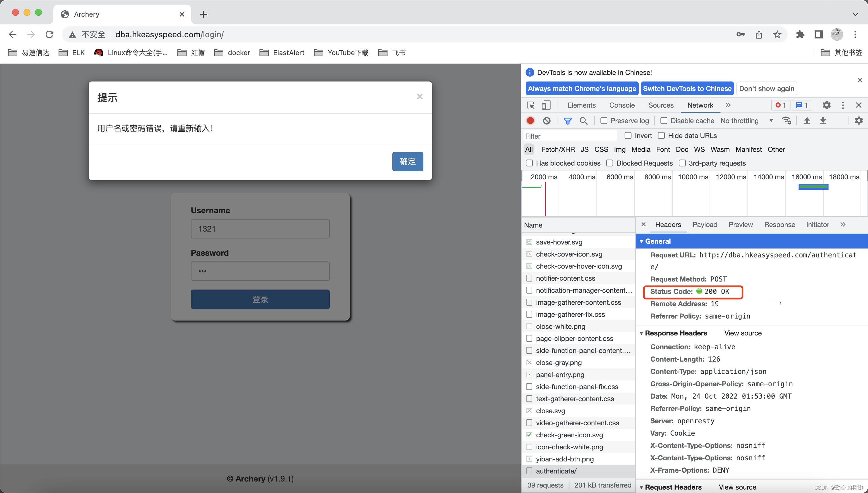Export HAR file from Network panel
This screenshot has width=868, height=493.
point(823,121)
